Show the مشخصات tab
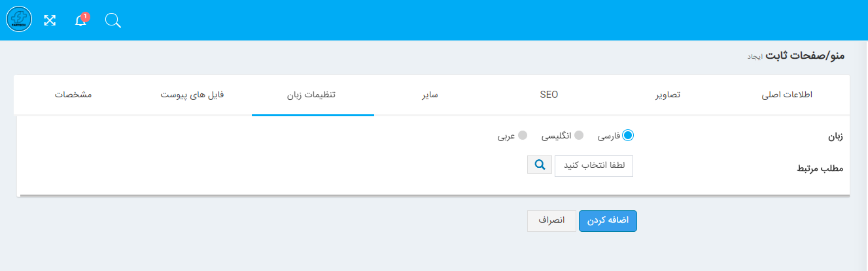Screen dimensions: 868x271 [x=73, y=95]
